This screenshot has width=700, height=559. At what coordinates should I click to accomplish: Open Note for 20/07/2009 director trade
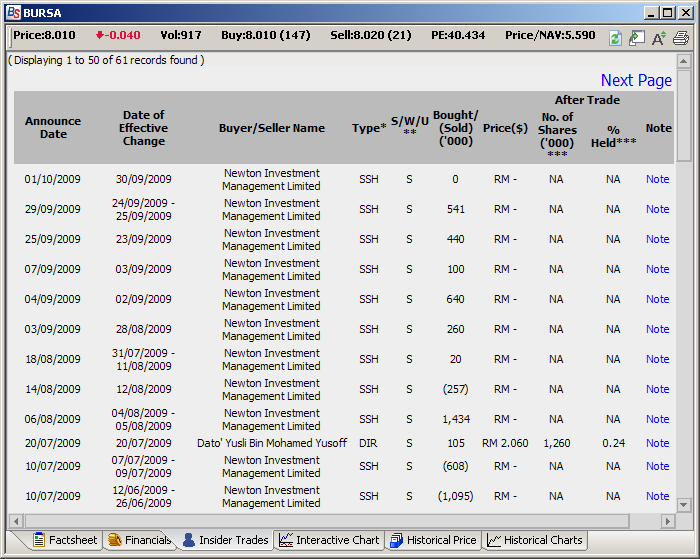coord(657,443)
